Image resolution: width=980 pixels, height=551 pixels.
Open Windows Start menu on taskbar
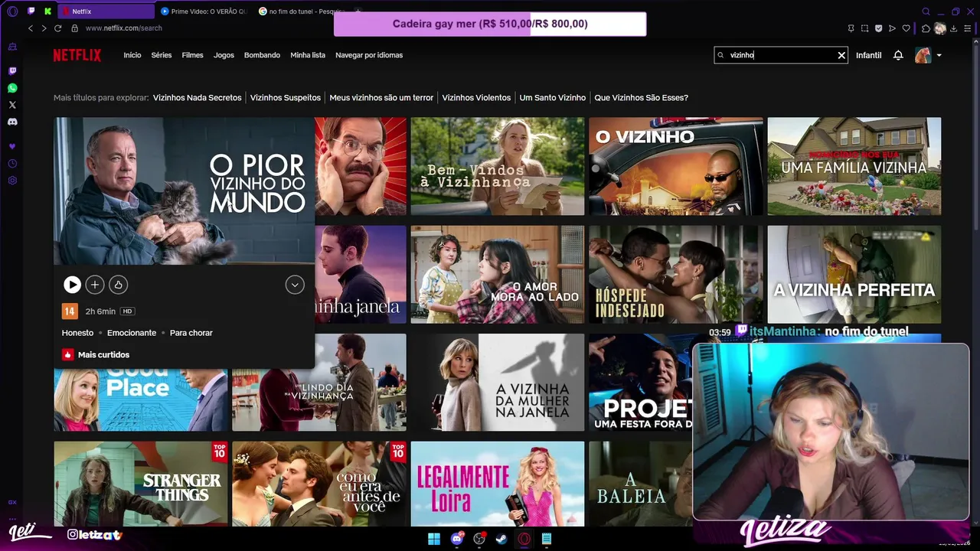434,539
